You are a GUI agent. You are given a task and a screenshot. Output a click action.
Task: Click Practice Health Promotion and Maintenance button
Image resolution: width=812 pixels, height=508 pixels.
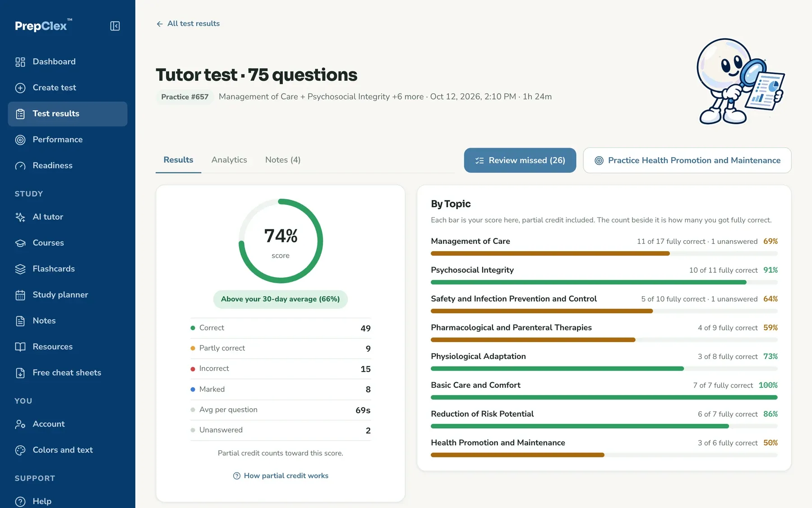[x=687, y=160]
